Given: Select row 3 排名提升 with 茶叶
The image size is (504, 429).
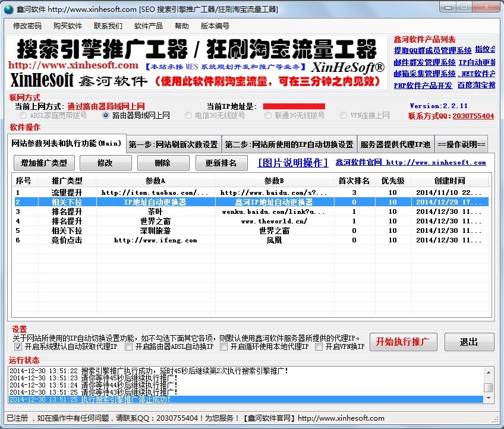Looking at the screenshot, I should 250,212.
